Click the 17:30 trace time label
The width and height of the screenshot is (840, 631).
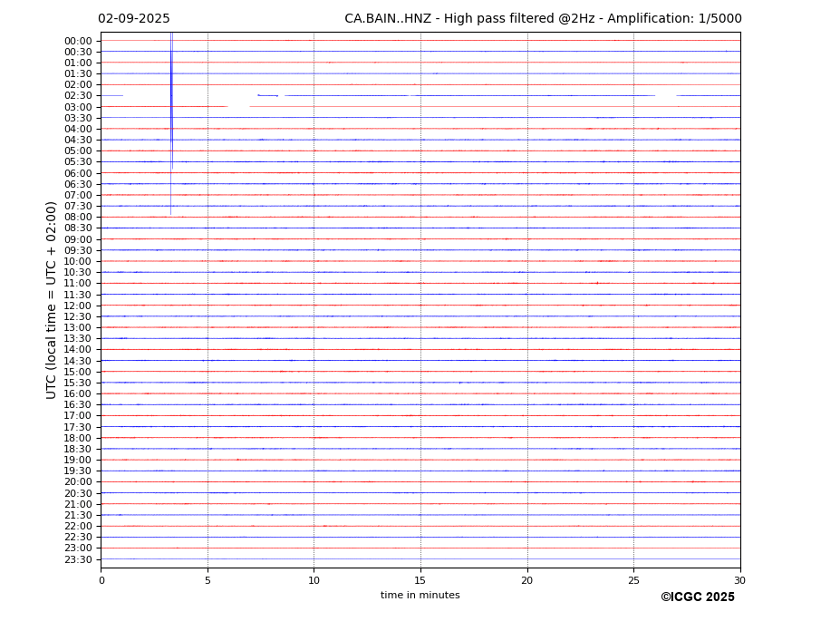[78, 427]
